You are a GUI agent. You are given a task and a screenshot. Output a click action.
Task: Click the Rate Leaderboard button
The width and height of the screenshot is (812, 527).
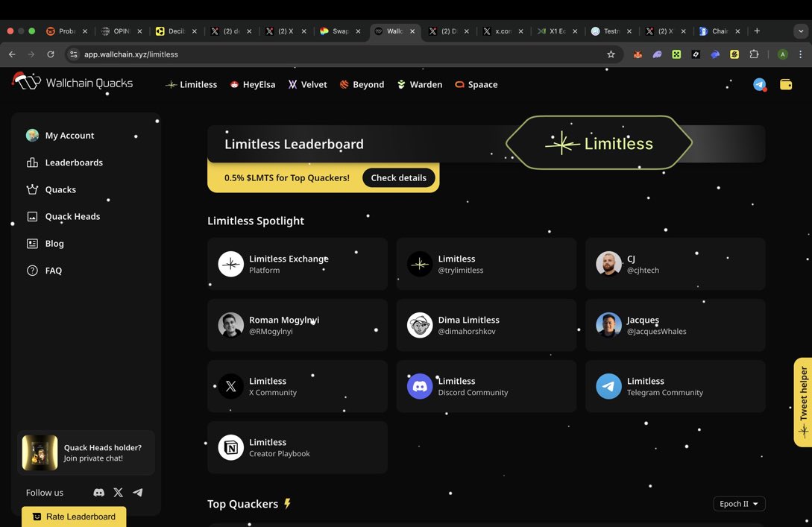tap(74, 517)
